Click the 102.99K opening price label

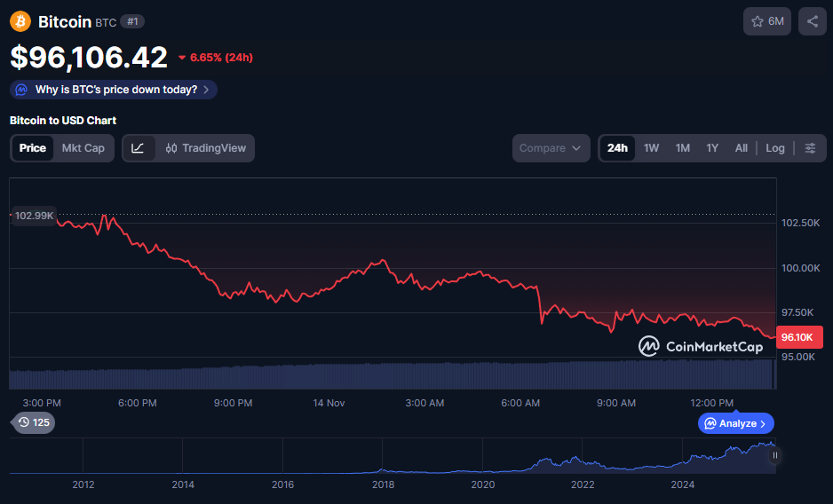coord(34,216)
